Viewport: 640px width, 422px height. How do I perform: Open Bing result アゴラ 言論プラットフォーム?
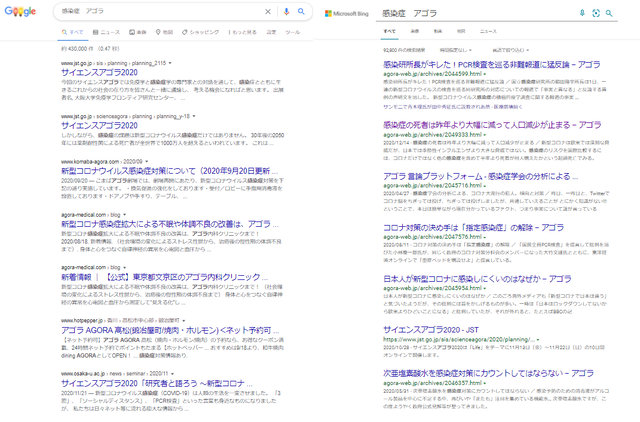(x=480, y=176)
